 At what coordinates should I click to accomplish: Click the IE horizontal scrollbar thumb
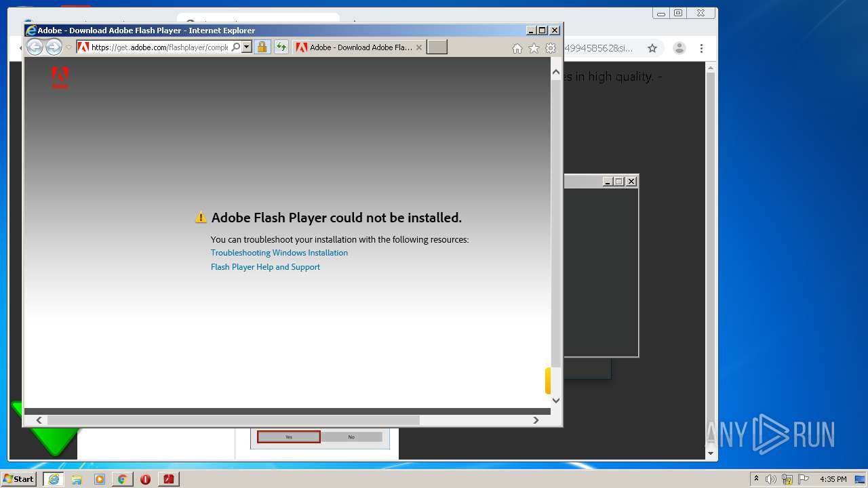233,420
